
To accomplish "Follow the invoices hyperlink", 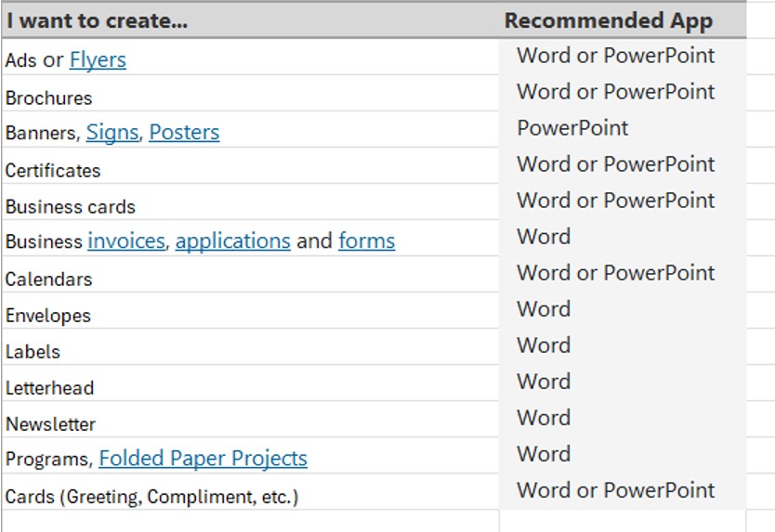I will pyautogui.click(x=126, y=240).
